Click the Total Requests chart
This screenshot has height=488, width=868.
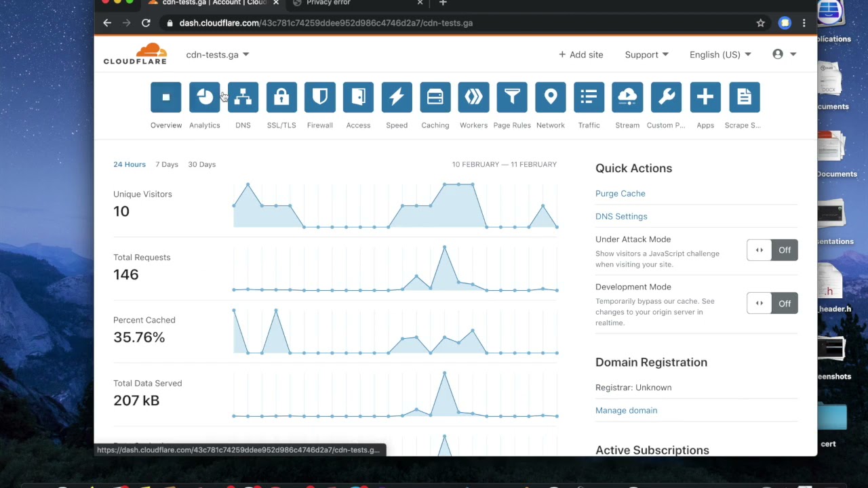395,268
